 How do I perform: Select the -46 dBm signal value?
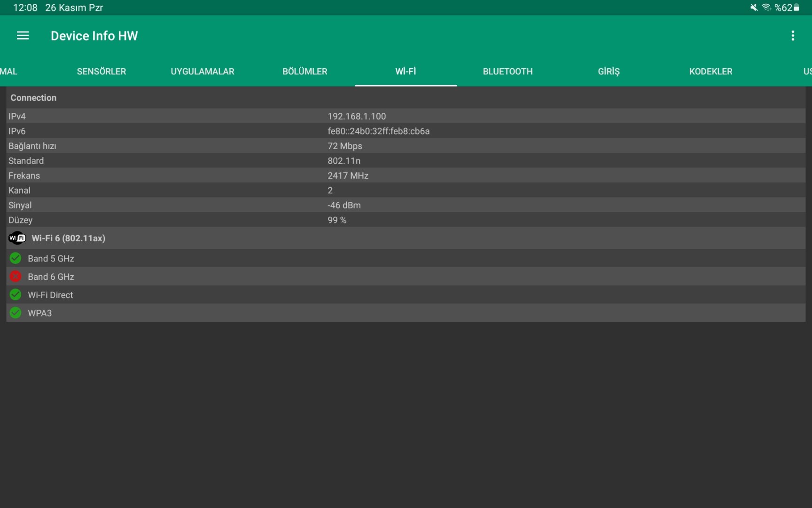tap(344, 205)
